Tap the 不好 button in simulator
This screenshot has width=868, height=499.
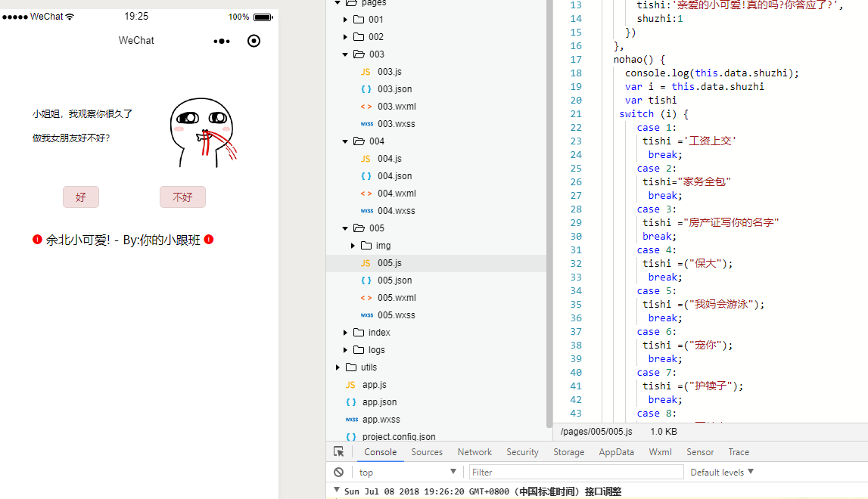[x=182, y=197]
